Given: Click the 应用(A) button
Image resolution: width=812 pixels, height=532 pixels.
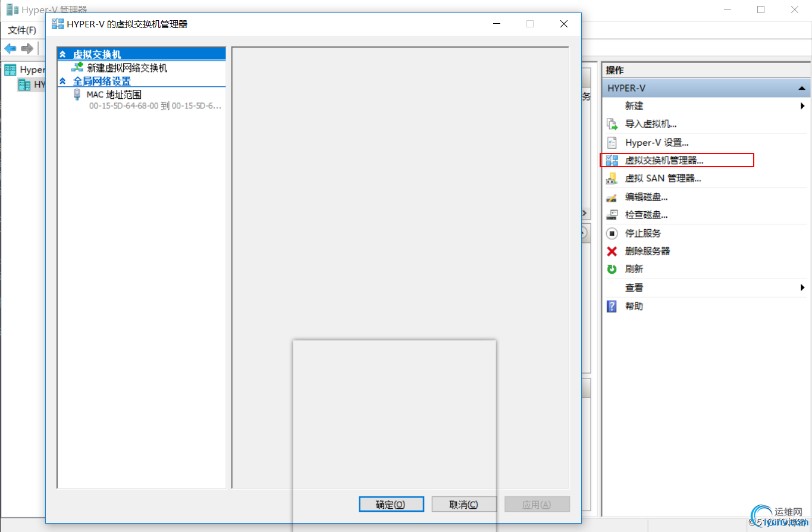Looking at the screenshot, I should 537,504.
